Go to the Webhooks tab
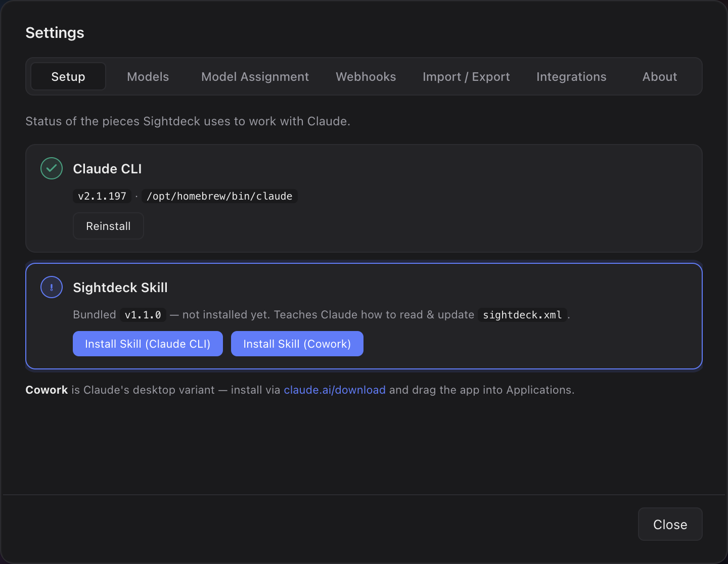Viewport: 728px width, 564px height. (366, 76)
